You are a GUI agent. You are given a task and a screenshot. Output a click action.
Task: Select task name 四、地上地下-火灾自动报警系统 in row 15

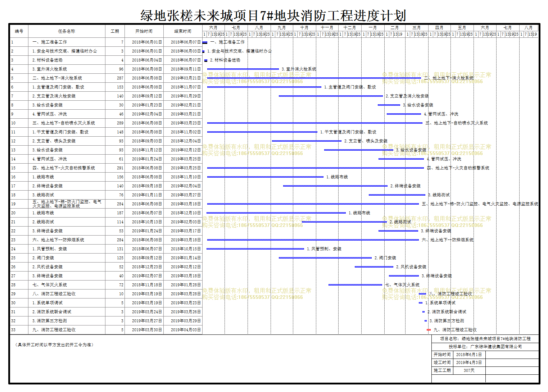pyautogui.click(x=64, y=168)
